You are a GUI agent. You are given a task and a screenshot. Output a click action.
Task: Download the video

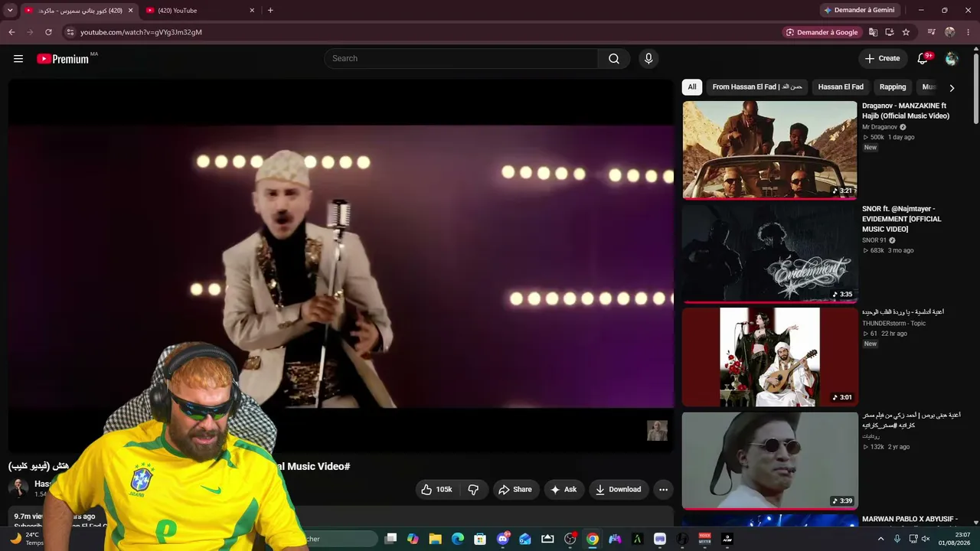tap(618, 490)
